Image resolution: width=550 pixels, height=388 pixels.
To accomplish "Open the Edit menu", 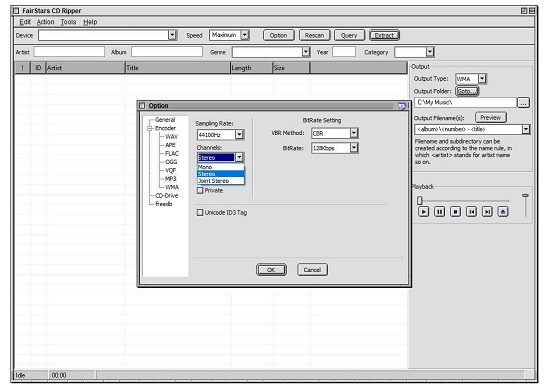I will tap(25, 22).
